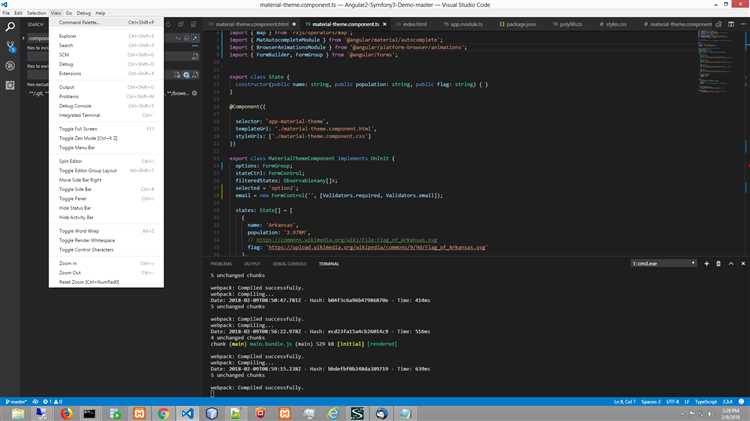Toggle Render Whitespace in View menu

pyautogui.click(x=87, y=241)
